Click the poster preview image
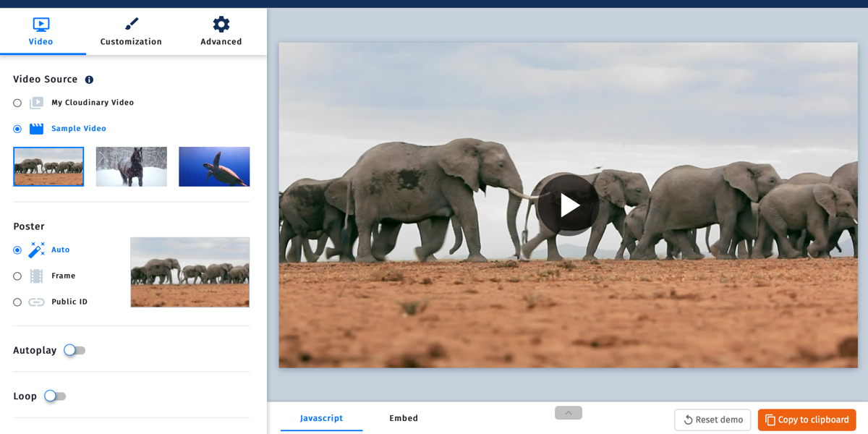This screenshot has width=868, height=434. 190,273
